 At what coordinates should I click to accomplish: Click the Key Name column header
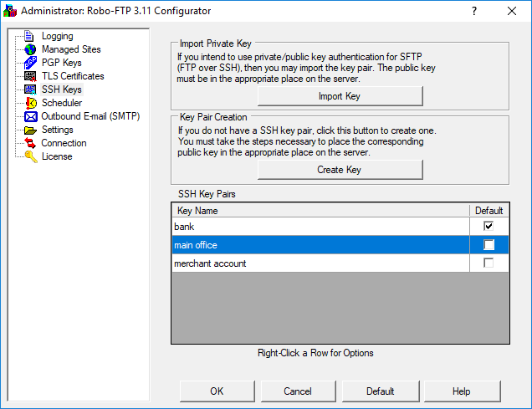tap(320, 211)
